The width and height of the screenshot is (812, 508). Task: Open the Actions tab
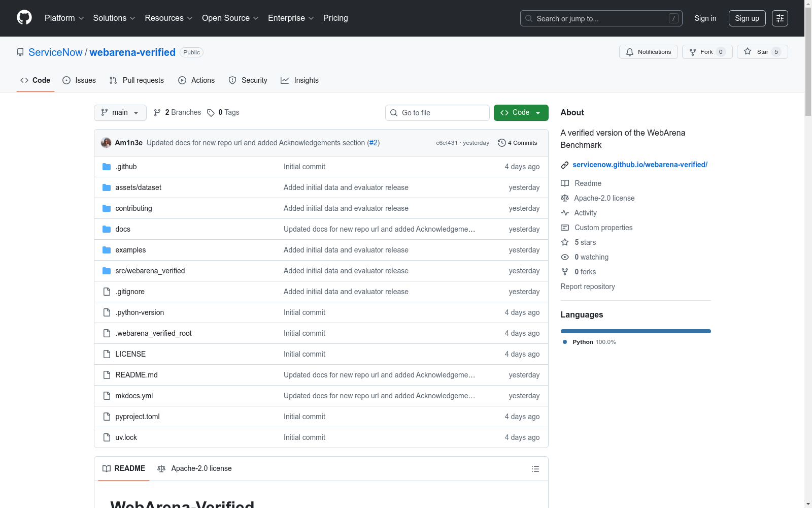pos(196,80)
